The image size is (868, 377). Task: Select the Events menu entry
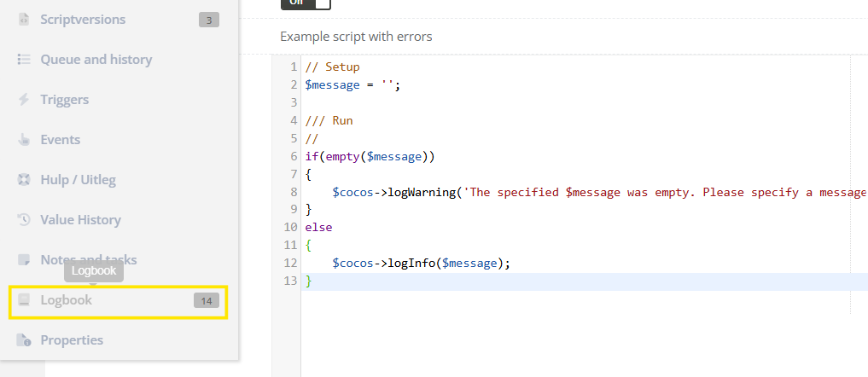(x=60, y=140)
